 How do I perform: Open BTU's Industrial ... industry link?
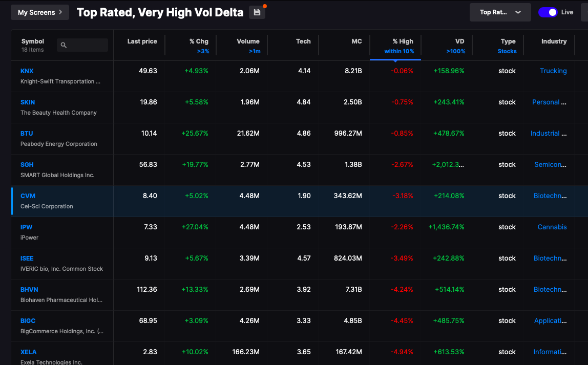point(549,134)
